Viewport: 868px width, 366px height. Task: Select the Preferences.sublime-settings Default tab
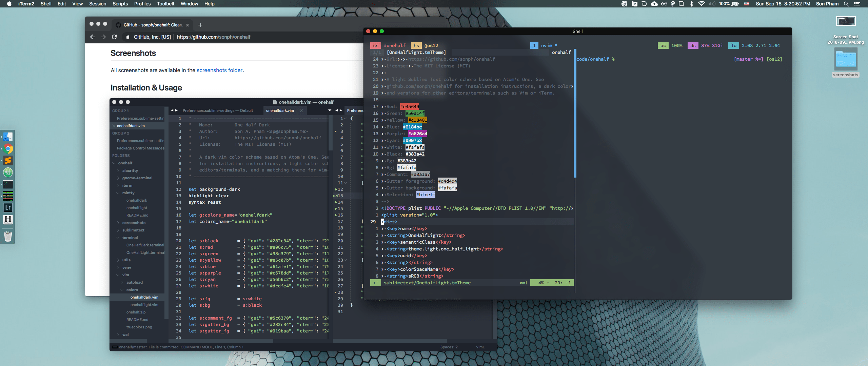click(218, 110)
